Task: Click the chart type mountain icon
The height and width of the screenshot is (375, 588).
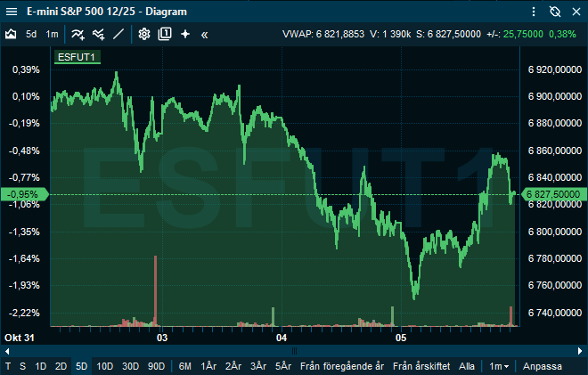Action: (x=11, y=34)
